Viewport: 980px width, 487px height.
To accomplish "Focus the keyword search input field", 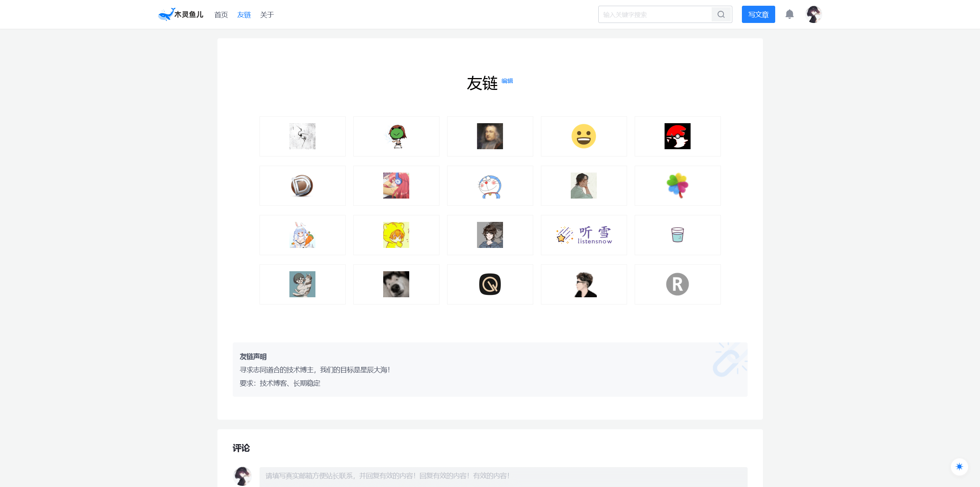I will click(x=655, y=15).
